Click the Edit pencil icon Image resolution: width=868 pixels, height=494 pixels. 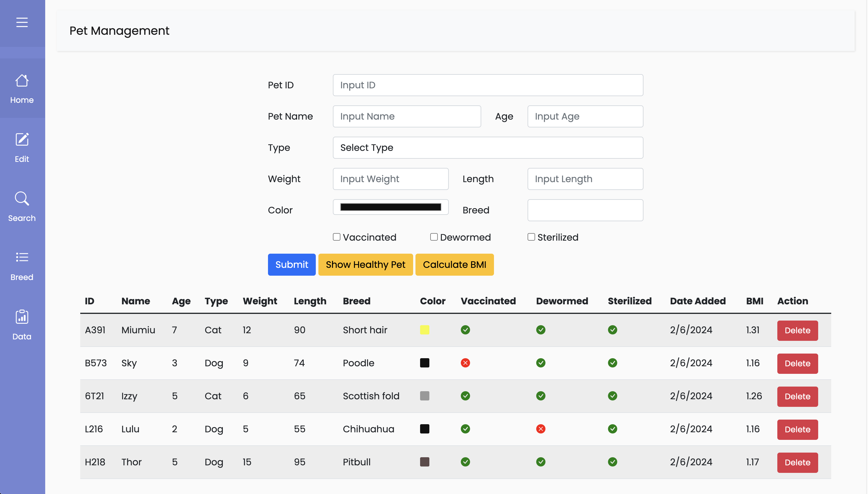click(x=22, y=140)
